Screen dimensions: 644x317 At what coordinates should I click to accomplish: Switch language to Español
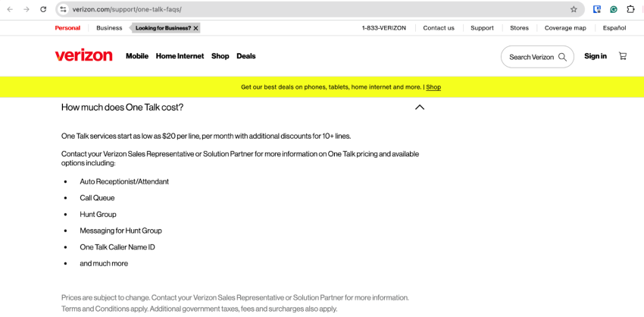(614, 28)
